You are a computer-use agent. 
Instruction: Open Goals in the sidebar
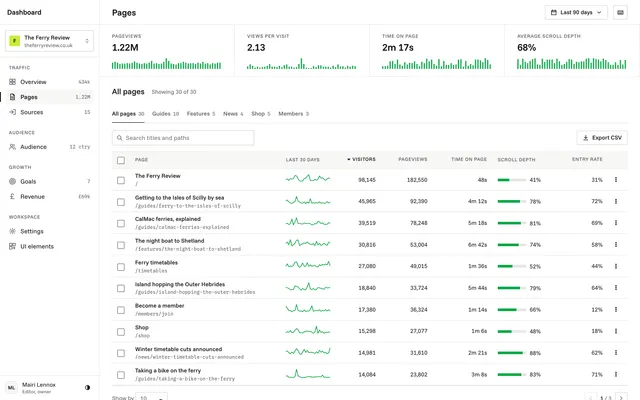pos(49,182)
